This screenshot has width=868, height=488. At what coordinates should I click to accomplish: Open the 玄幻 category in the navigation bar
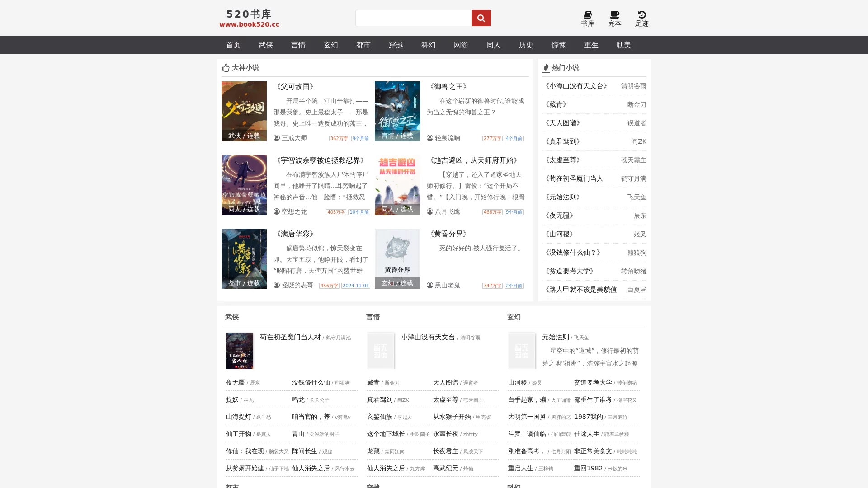[331, 45]
